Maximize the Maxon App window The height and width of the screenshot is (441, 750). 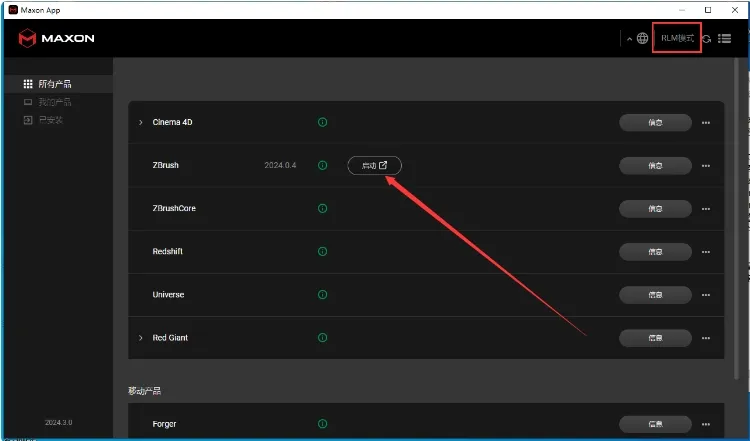point(708,10)
